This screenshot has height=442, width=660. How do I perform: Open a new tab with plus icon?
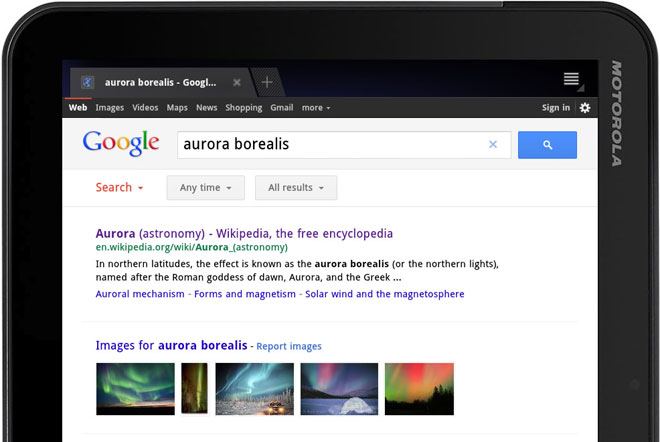pyautogui.click(x=267, y=82)
